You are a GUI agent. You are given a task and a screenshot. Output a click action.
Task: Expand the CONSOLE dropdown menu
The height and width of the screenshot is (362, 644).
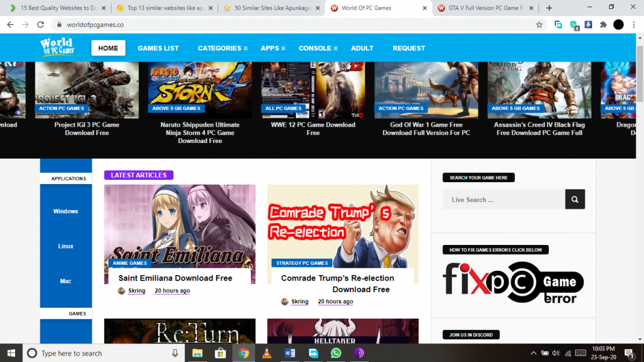coord(317,48)
